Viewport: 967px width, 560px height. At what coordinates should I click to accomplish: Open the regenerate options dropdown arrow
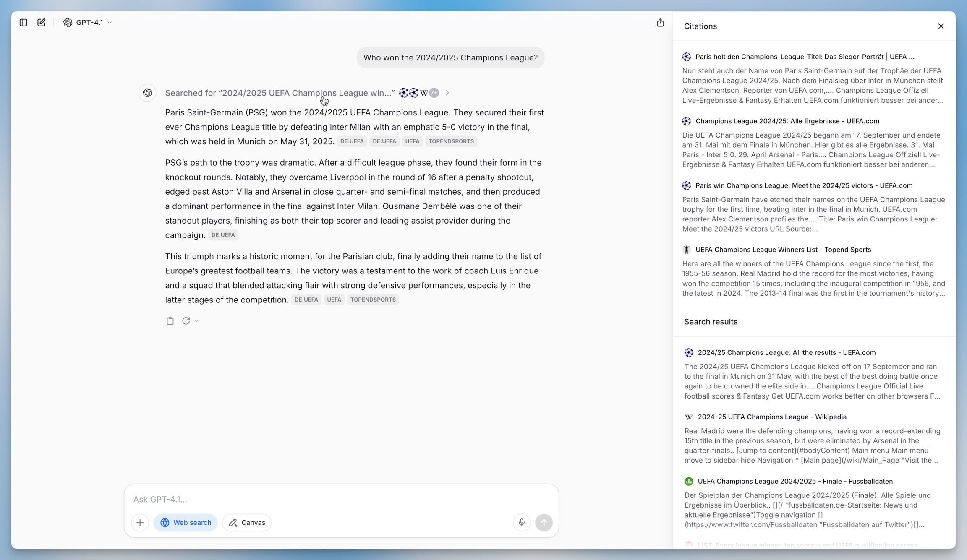coord(196,321)
